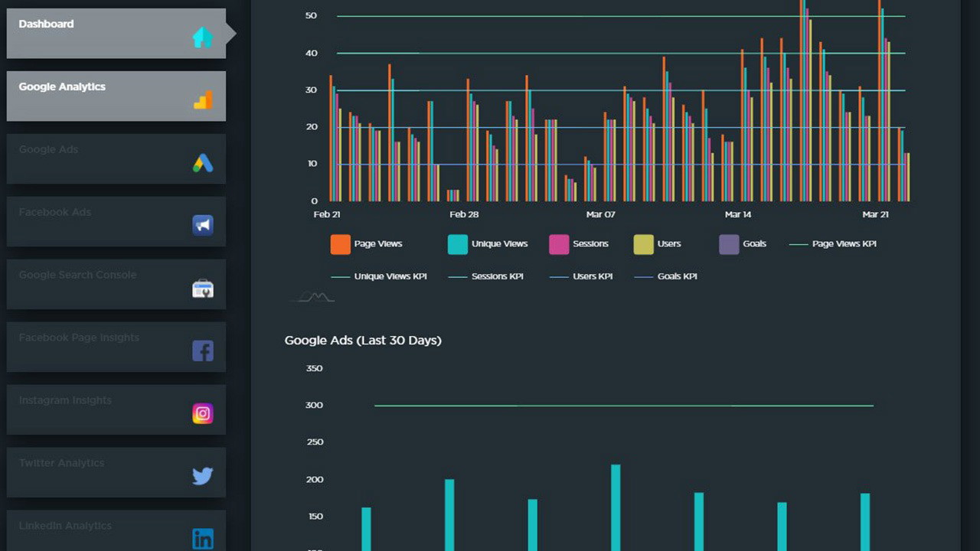Click the Google Search Console icon
This screenshot has height=551, width=980.
click(x=203, y=289)
